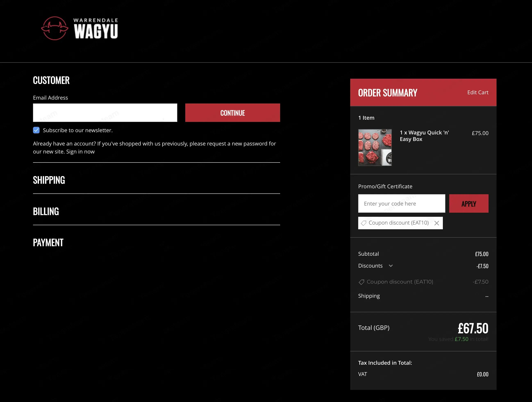The image size is (532, 402).
Task: Click the £67.50 total amount
Action: click(473, 328)
